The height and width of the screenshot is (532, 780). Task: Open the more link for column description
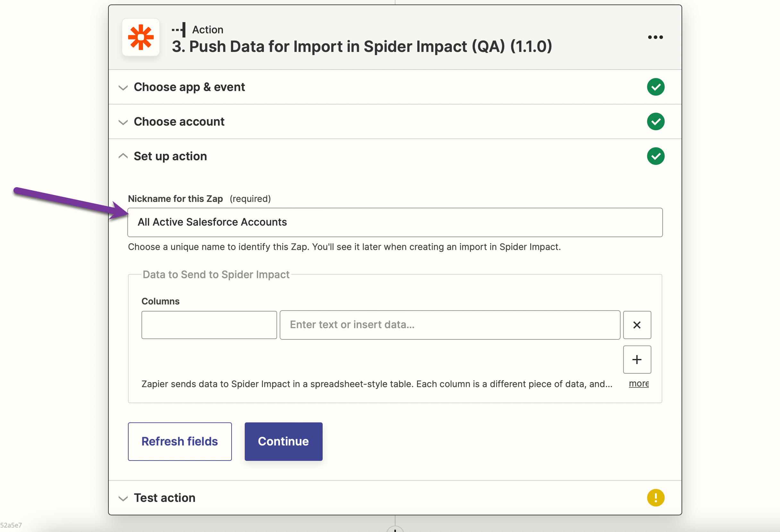pos(638,383)
